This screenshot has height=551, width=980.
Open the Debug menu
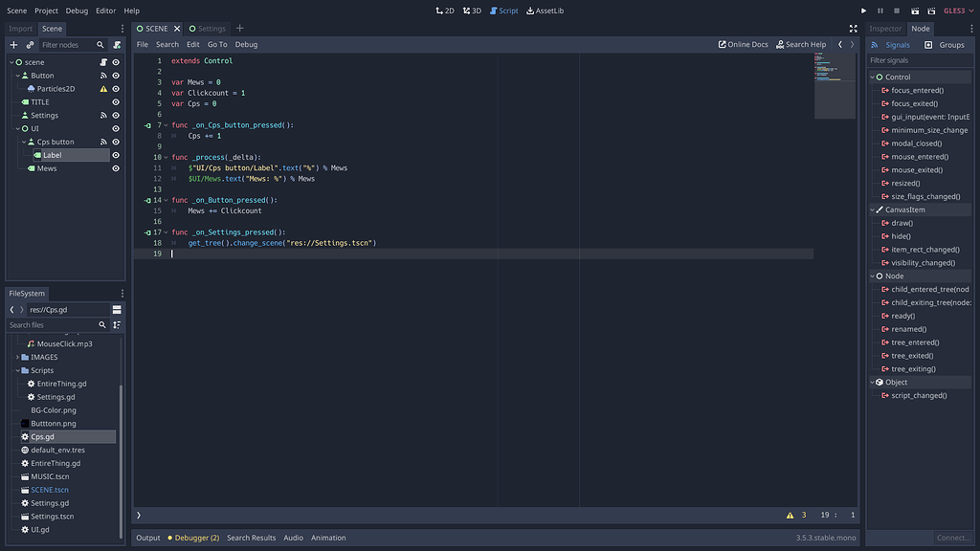coord(78,10)
